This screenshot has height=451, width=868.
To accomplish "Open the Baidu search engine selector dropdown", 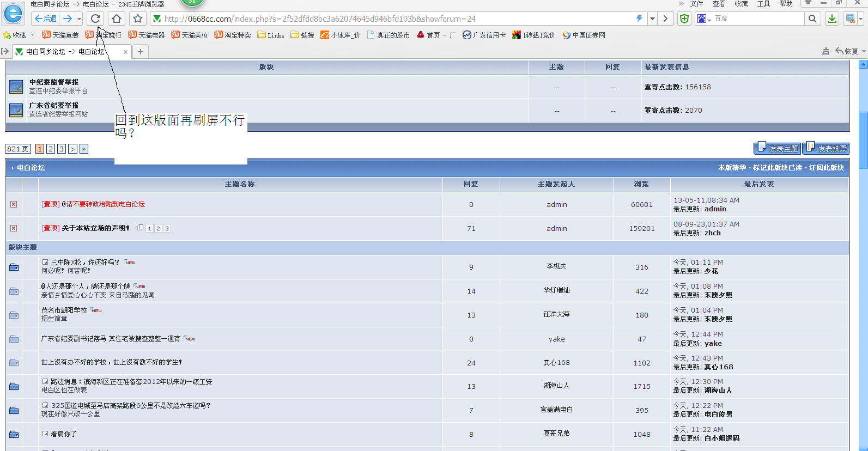I will (704, 19).
